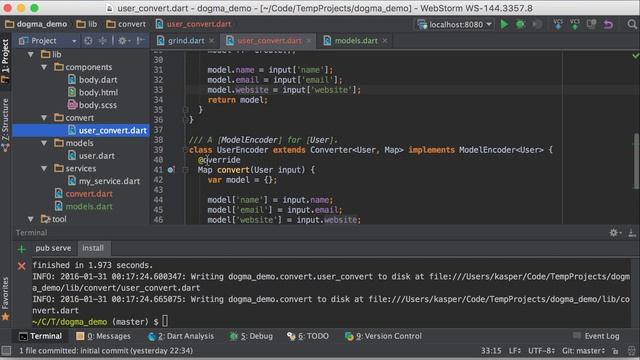
Task: Click Git: master branch in status bar
Action: [583, 351]
